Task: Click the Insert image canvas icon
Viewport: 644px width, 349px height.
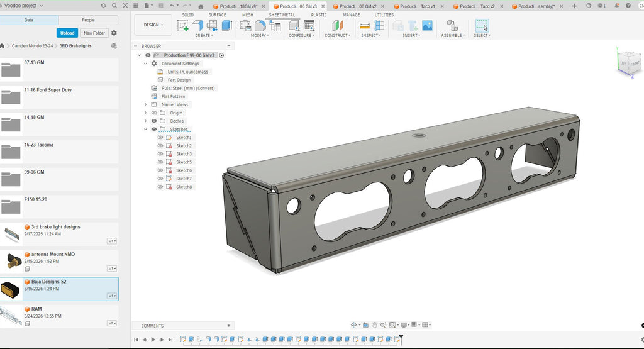Action: [x=427, y=25]
